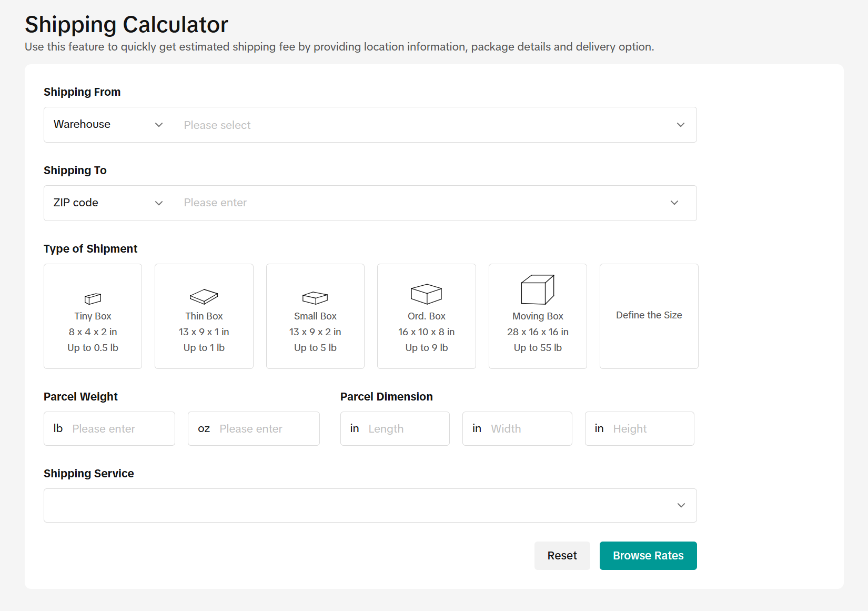Select the '28 x 16 x 16 in' size text
This screenshot has height=611, width=868.
(538, 332)
